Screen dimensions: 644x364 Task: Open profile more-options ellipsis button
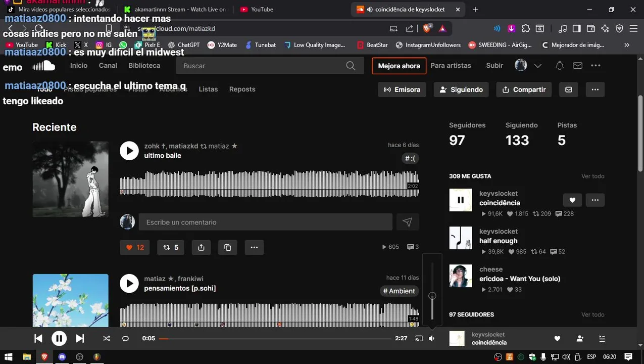coord(595,89)
